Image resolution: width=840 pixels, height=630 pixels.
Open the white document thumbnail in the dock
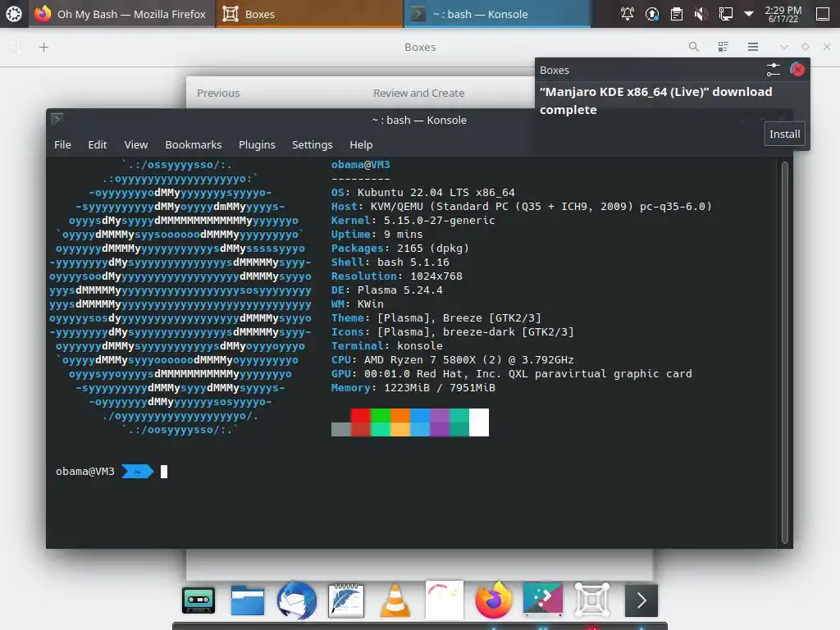(444, 600)
